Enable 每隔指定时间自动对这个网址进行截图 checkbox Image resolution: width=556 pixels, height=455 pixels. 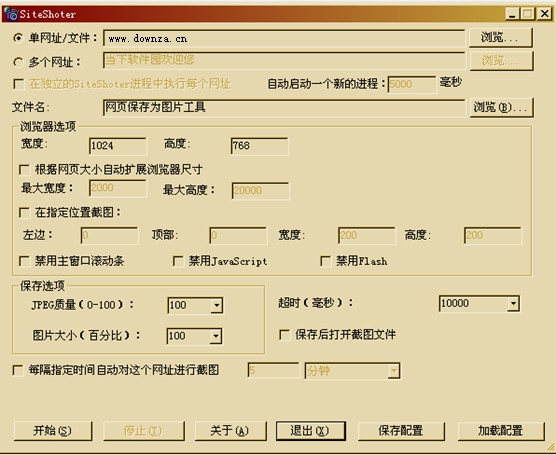18,370
